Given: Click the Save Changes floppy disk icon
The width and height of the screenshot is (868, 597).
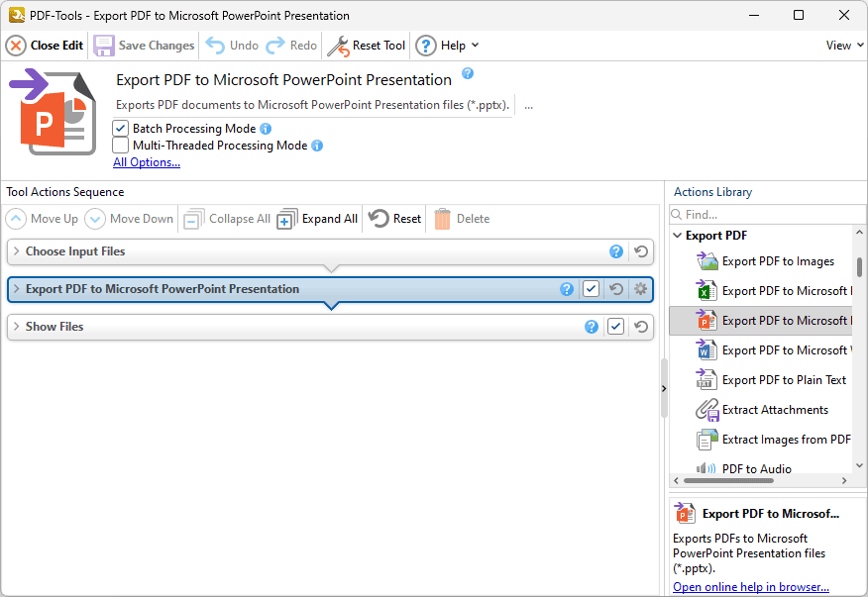Looking at the screenshot, I should (103, 46).
